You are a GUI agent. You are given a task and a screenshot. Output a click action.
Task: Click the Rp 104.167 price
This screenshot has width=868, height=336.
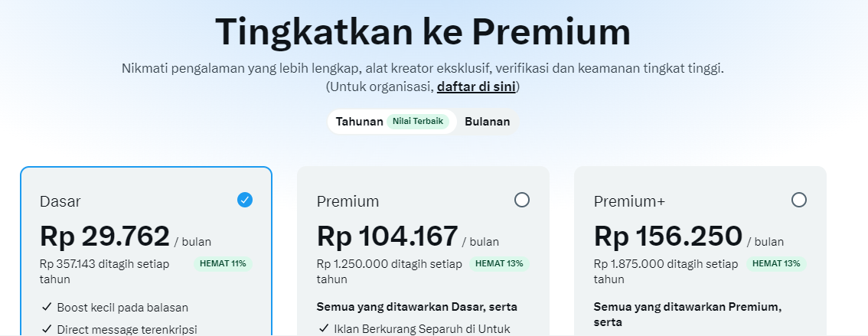point(387,237)
